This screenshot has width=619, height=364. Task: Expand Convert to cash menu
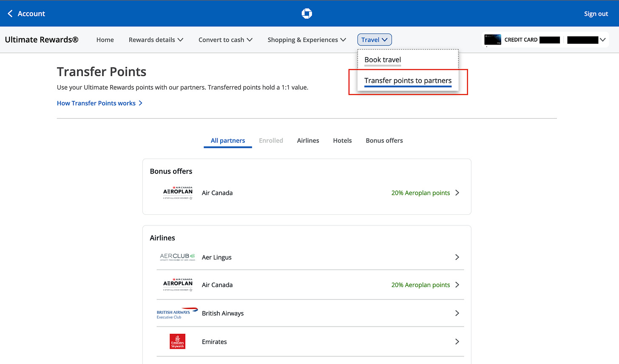225,40
